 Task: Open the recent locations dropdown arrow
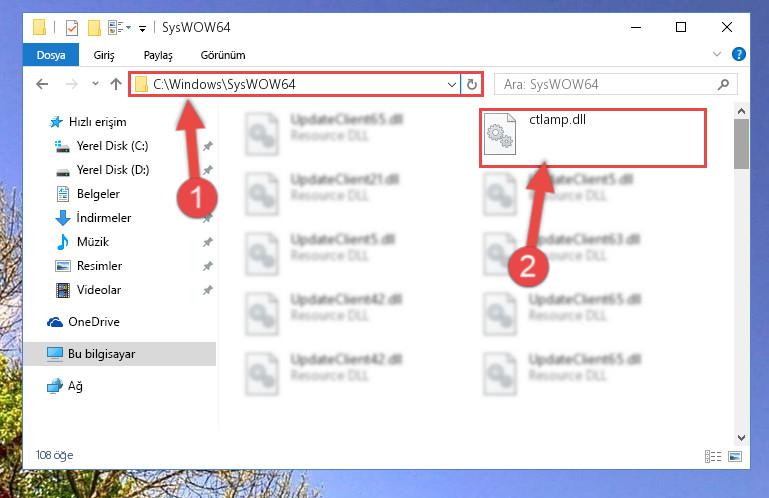(x=95, y=84)
